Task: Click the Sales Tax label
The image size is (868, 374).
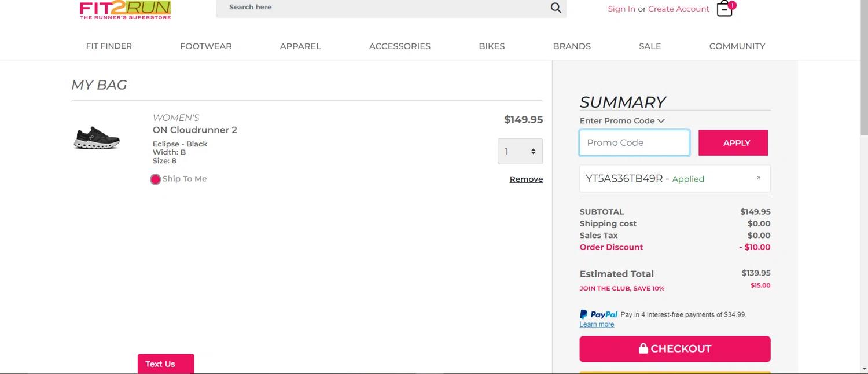Action: [598, 235]
